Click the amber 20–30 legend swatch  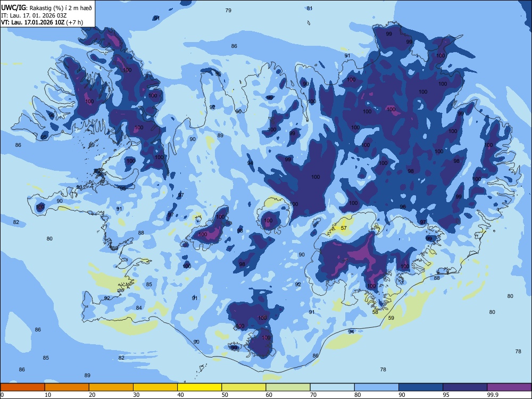(111, 387)
